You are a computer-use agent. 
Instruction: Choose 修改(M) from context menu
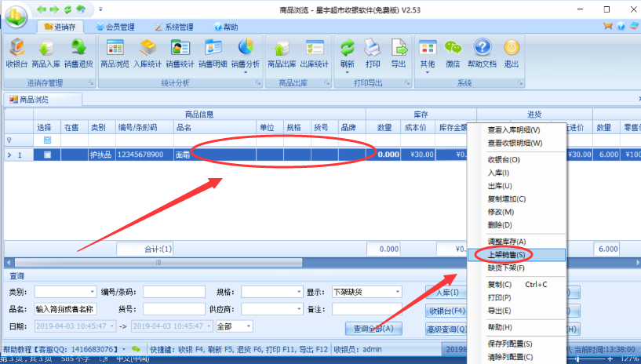[517, 212]
